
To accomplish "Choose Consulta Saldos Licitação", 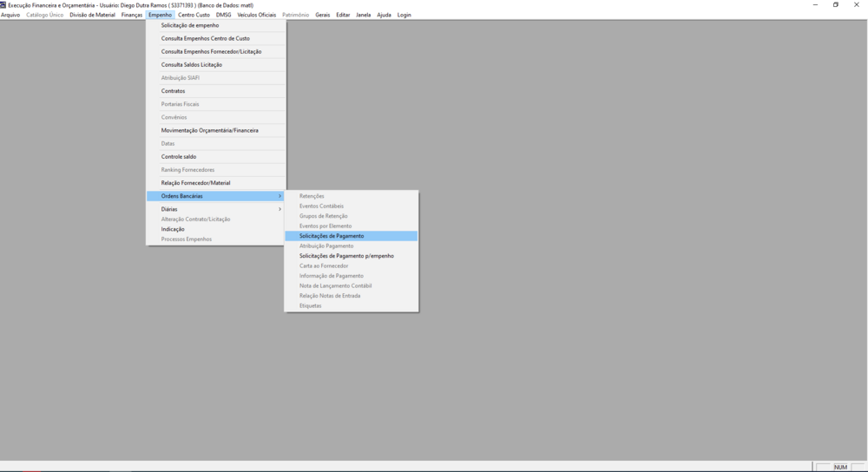I will pyautogui.click(x=191, y=64).
